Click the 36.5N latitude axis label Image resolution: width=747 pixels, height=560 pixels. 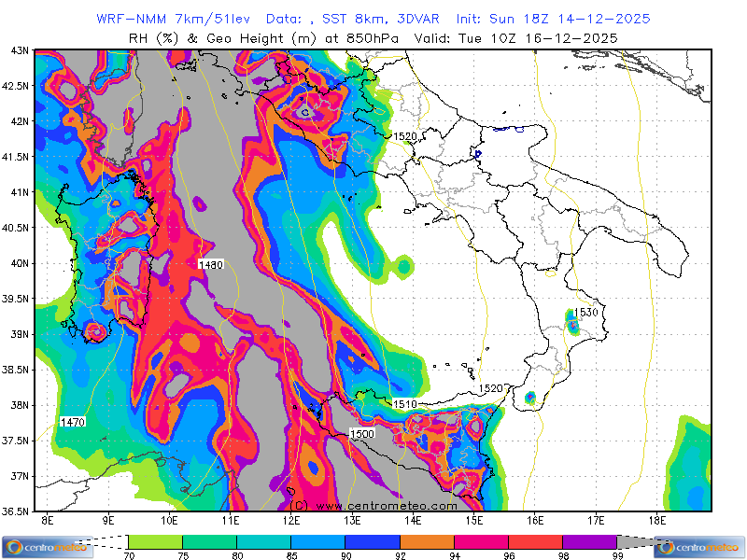click(x=13, y=511)
